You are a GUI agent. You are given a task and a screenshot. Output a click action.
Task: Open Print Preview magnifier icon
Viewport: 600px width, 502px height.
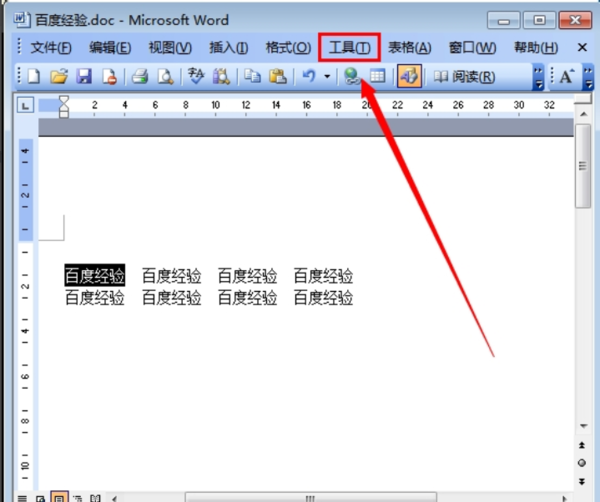166,77
